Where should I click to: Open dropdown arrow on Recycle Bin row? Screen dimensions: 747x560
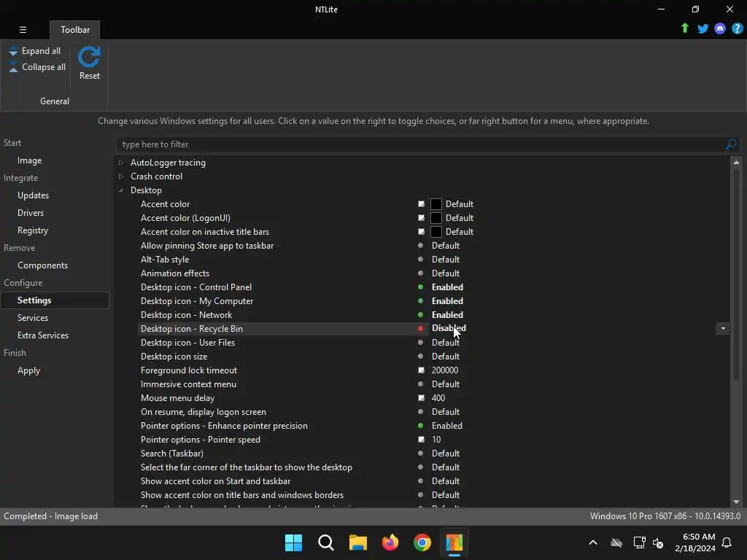(723, 329)
